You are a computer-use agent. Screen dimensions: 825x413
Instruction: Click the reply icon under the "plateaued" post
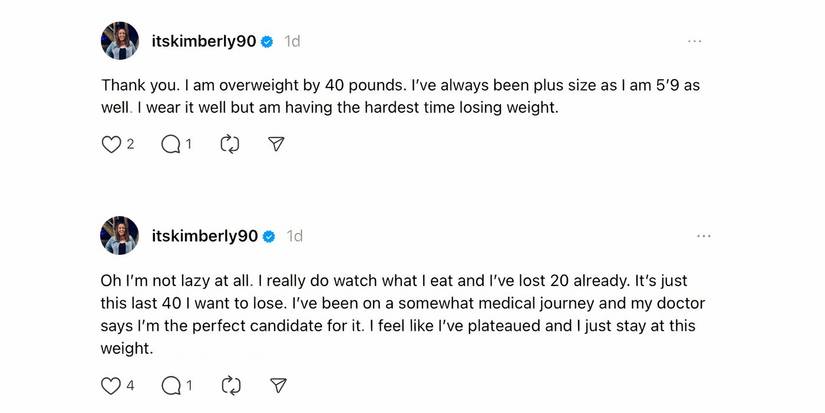click(170, 385)
